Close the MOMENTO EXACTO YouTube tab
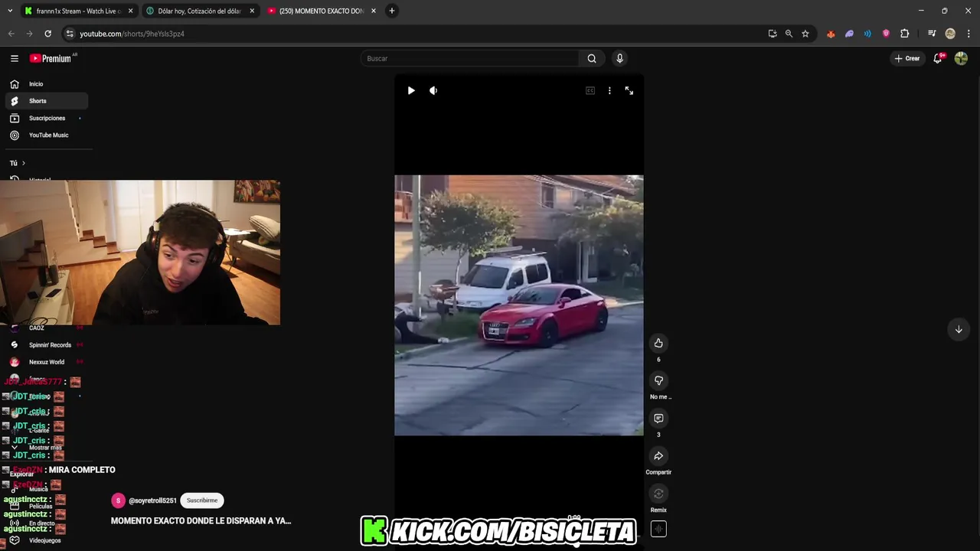The width and height of the screenshot is (980, 551). (373, 11)
